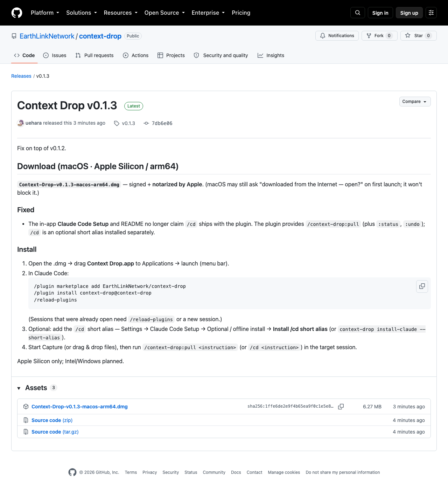Click uehara's avatar image
This screenshot has width=448, height=491.
click(21, 123)
